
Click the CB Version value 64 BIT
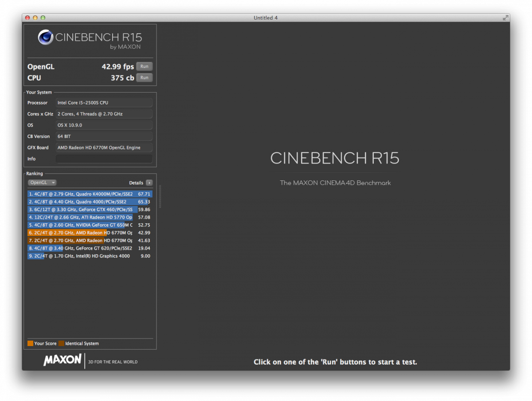[104, 136]
